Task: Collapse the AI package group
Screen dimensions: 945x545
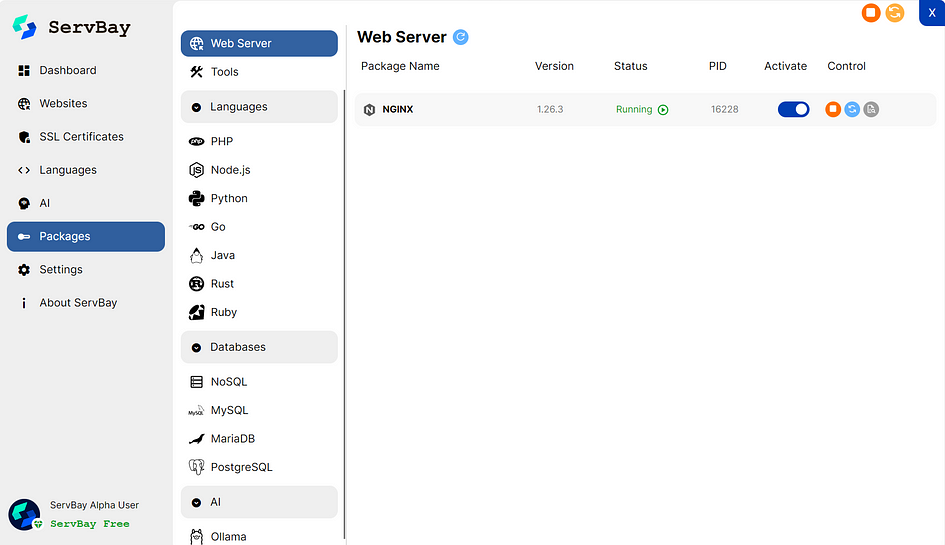Action: [x=259, y=502]
